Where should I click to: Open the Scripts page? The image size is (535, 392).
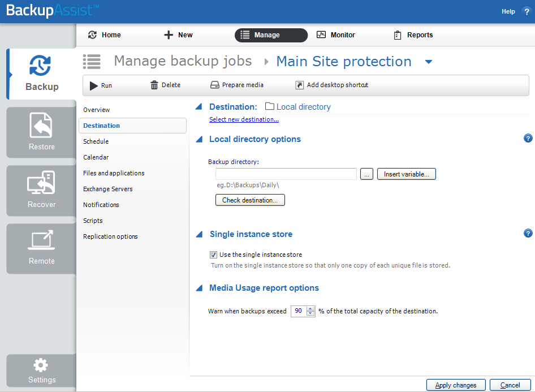point(93,221)
